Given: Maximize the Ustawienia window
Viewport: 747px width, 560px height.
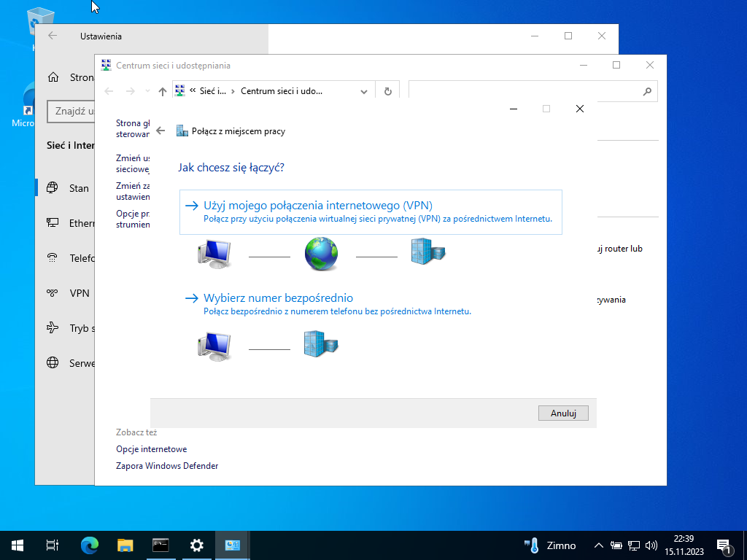Looking at the screenshot, I should (x=568, y=36).
